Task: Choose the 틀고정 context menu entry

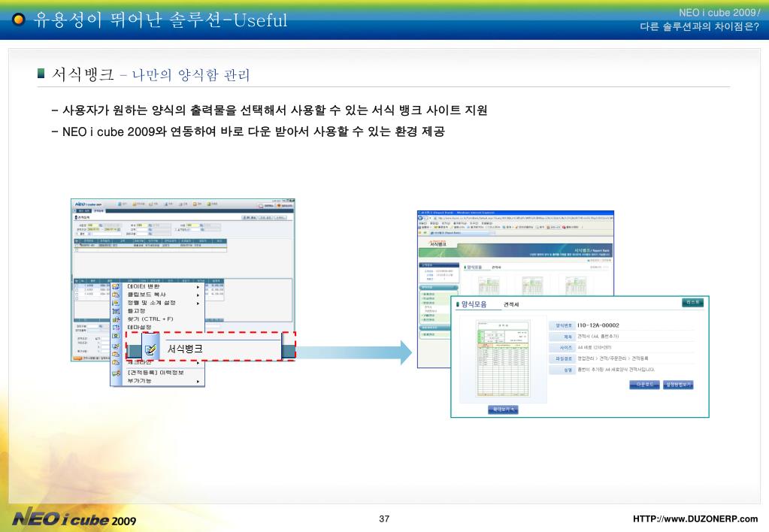Action: click(x=136, y=311)
